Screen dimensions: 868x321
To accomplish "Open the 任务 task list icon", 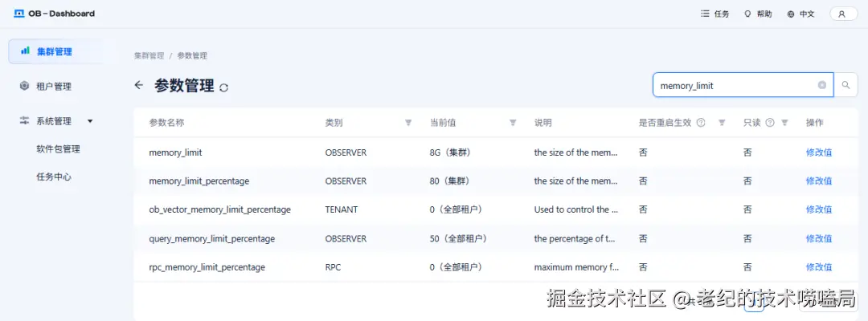I will [706, 14].
